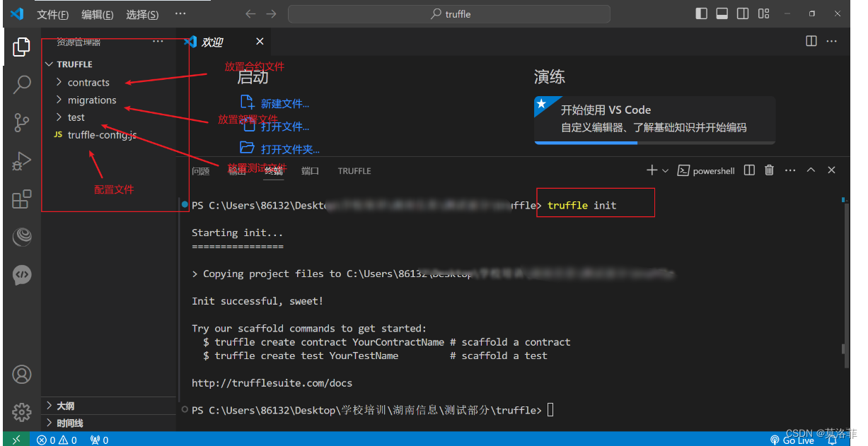Image resolution: width=868 pixels, height=446 pixels.
Task: Open the code chat bubble extension icon
Action: (x=22, y=275)
